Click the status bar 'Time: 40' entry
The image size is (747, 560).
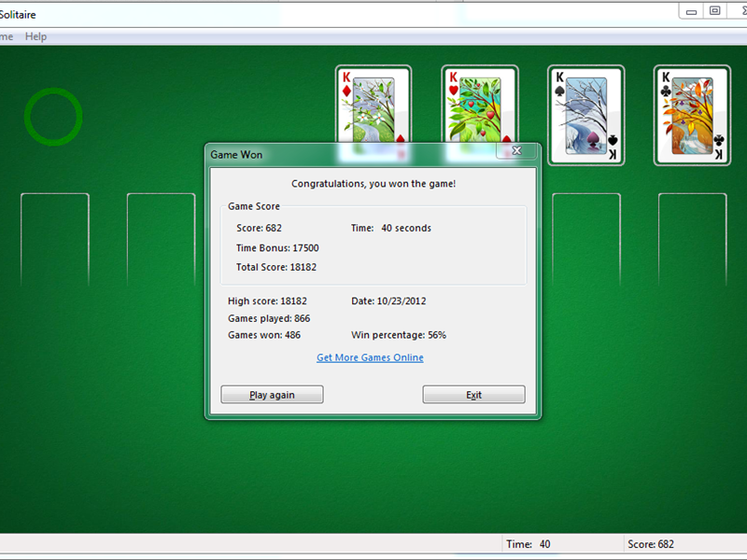point(529,544)
